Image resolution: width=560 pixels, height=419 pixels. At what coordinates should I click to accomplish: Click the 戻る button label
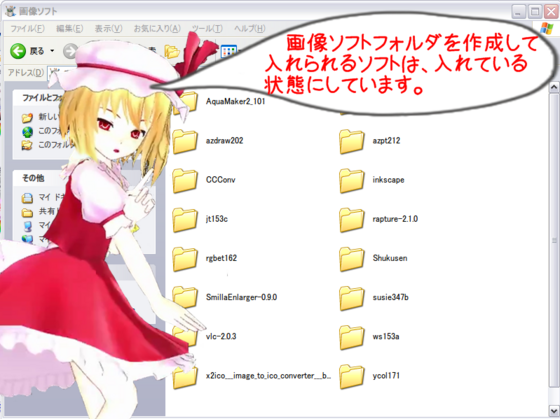[37, 51]
